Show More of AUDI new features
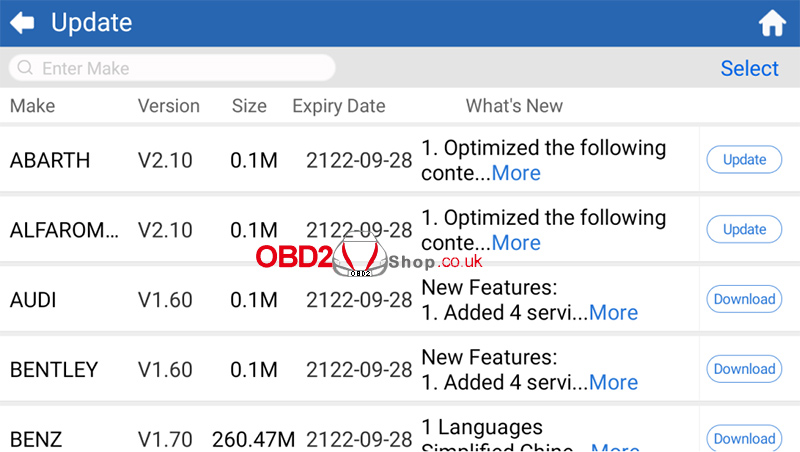 [x=613, y=313]
